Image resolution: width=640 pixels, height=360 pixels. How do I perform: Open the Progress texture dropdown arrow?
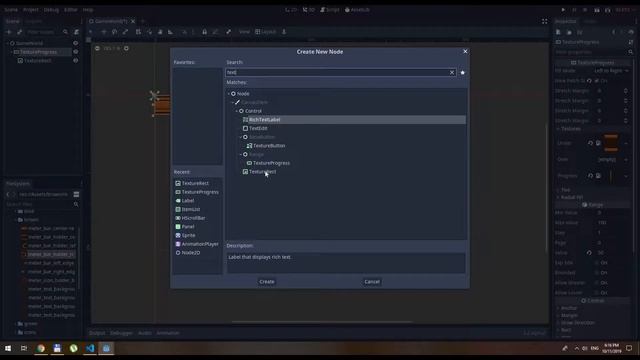627,176
